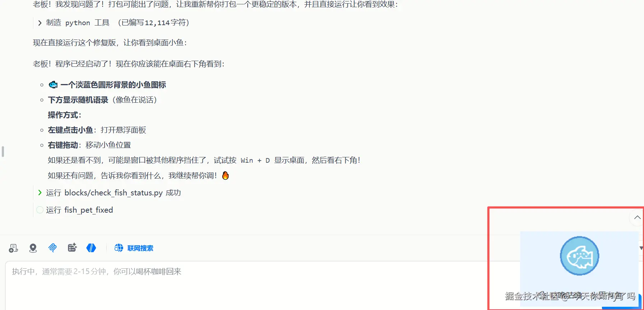Click the gray scroll handle on left edge
The width and height of the screenshot is (644, 310).
click(x=3, y=152)
